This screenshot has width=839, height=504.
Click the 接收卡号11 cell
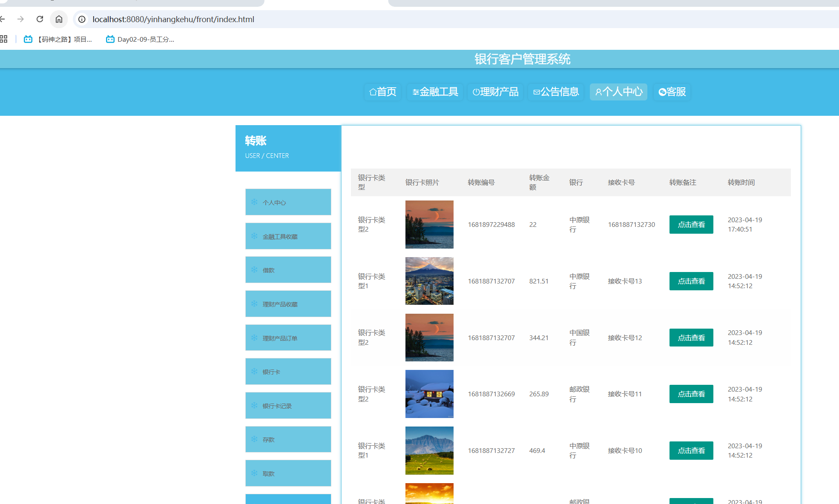(625, 394)
